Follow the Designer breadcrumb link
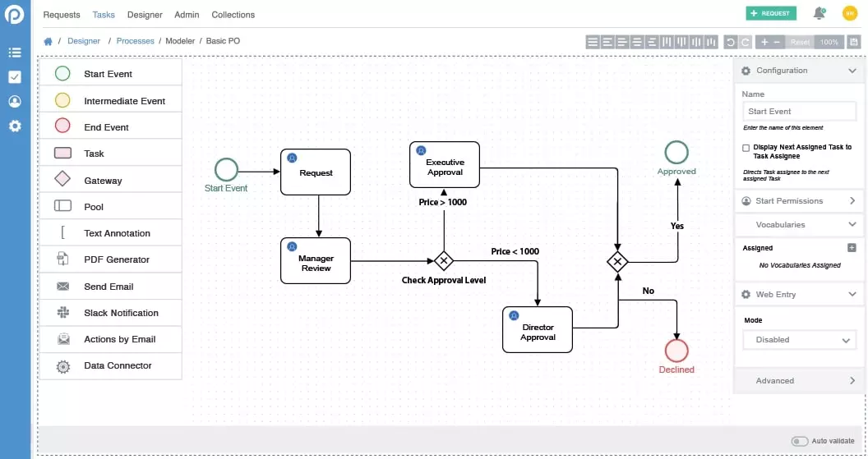Viewport: 868px width, 459px height. pos(84,41)
